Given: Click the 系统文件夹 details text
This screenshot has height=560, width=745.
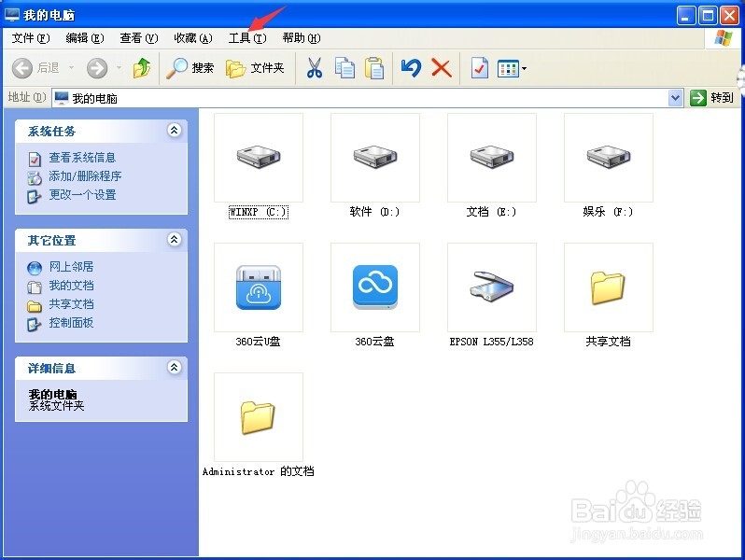Looking at the screenshot, I should (57, 406).
